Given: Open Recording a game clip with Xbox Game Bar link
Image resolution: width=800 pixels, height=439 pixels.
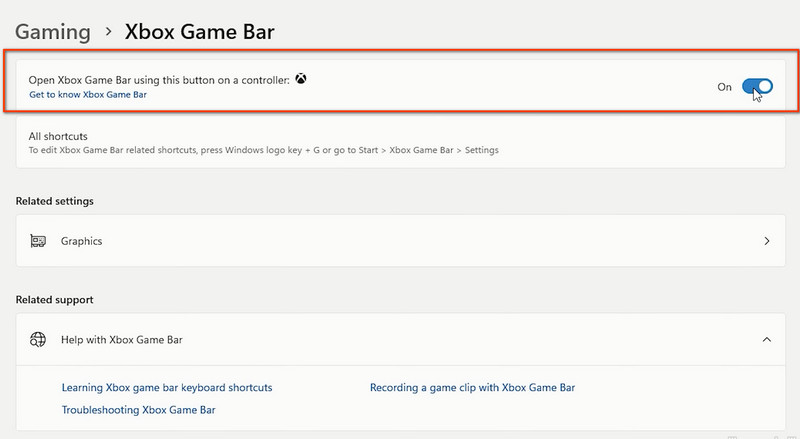Looking at the screenshot, I should coord(472,388).
